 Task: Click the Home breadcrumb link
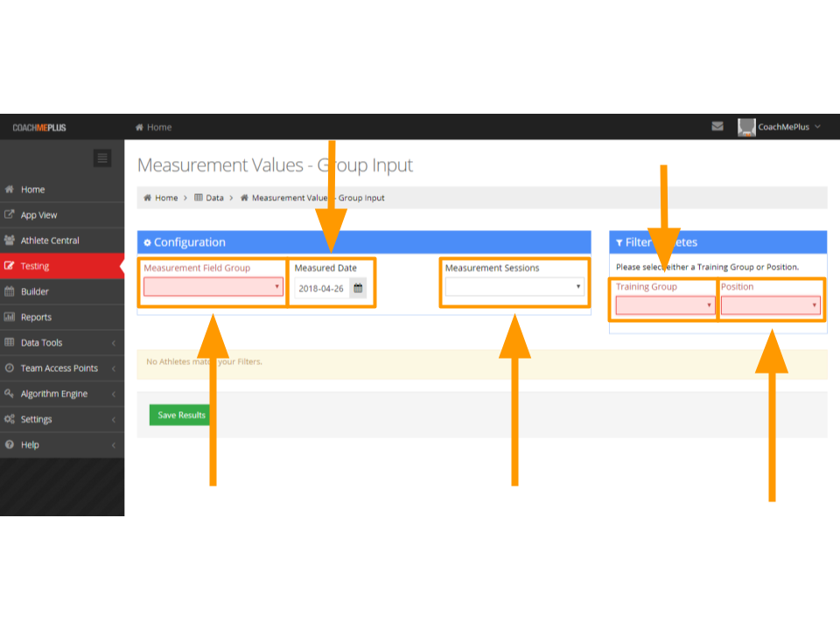pyautogui.click(x=166, y=198)
